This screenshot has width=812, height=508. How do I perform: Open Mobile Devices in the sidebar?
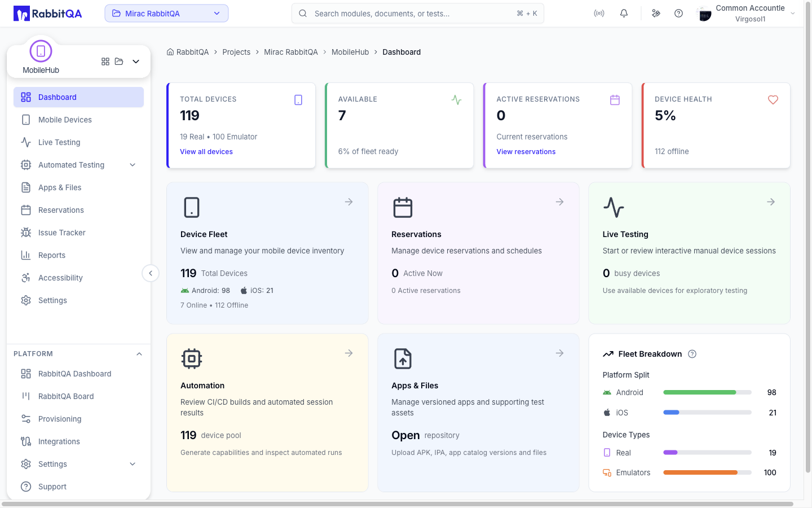(78, 120)
